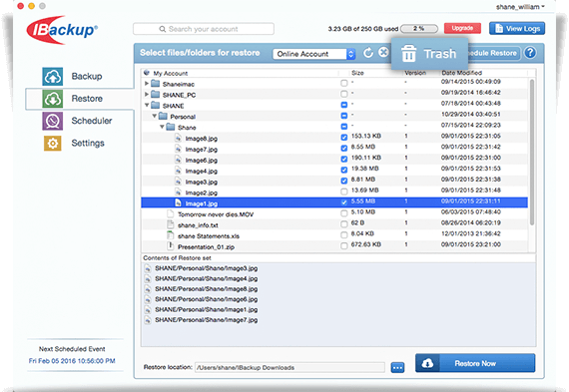Click the Image3.jpg icon in Restore set

pyautogui.click(x=148, y=268)
